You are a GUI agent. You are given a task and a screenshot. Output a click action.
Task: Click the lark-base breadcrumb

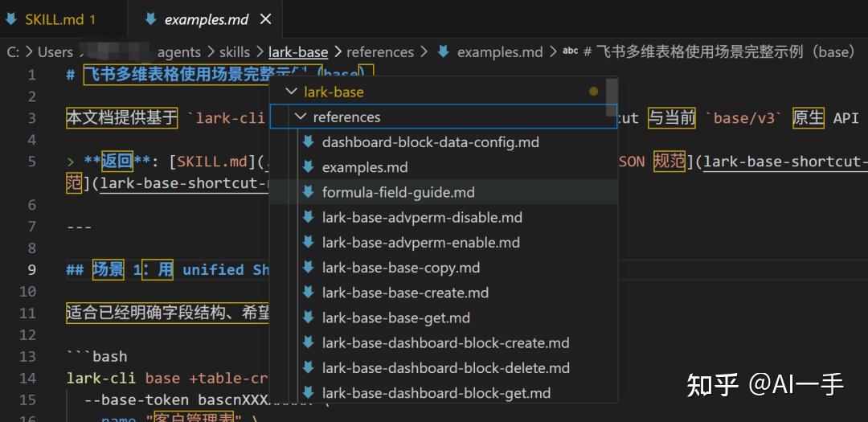tap(298, 52)
